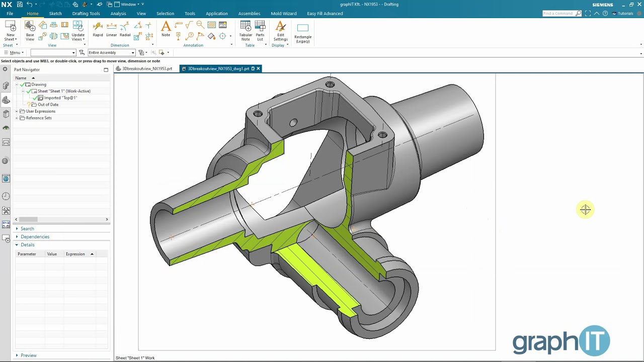This screenshot has width=644, height=362.
Task: Collapse the Drawing tree node
Action: (17, 84)
